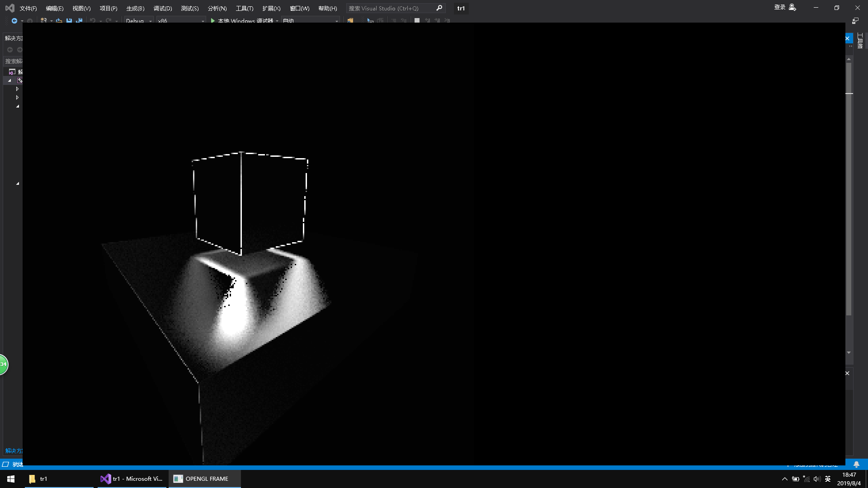Viewport: 868px width, 488px height.
Task: Click the 登录 sign-in account icon
Action: point(792,7)
